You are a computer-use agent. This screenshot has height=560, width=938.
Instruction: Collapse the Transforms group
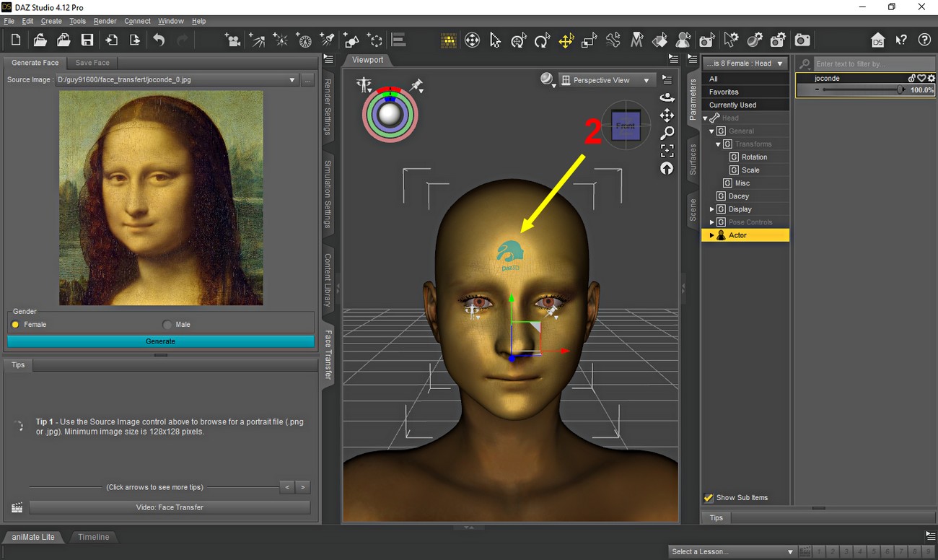(719, 144)
